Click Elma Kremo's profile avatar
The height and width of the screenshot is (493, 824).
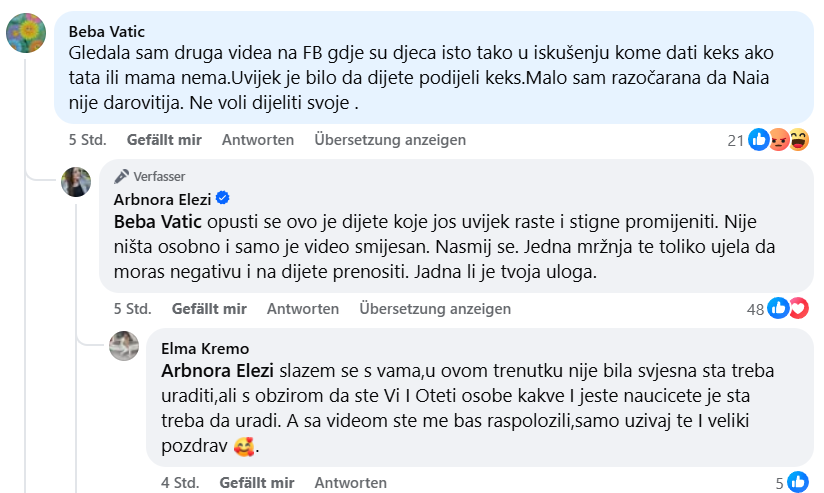123,346
